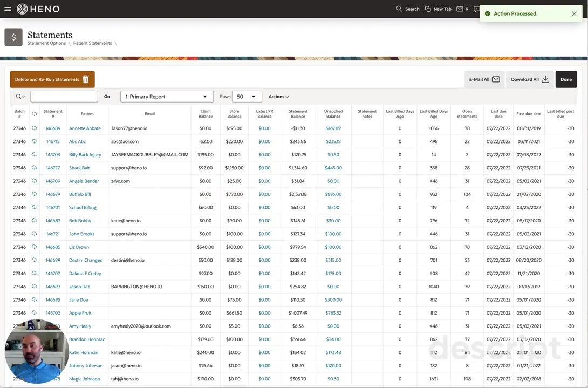
Task: Click the HENO logo
Action: point(38,9)
